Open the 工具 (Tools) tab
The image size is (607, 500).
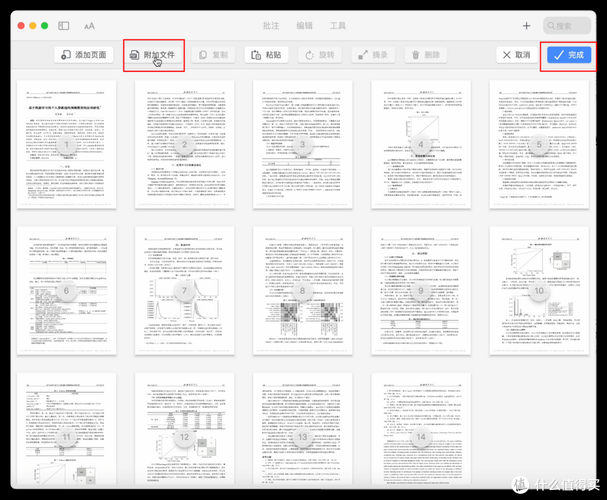point(338,26)
